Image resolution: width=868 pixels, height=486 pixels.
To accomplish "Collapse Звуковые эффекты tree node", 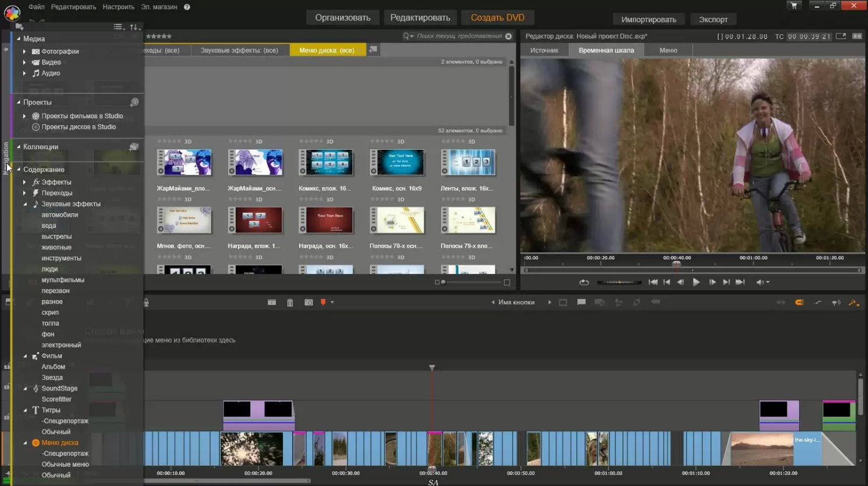I will click(x=25, y=204).
